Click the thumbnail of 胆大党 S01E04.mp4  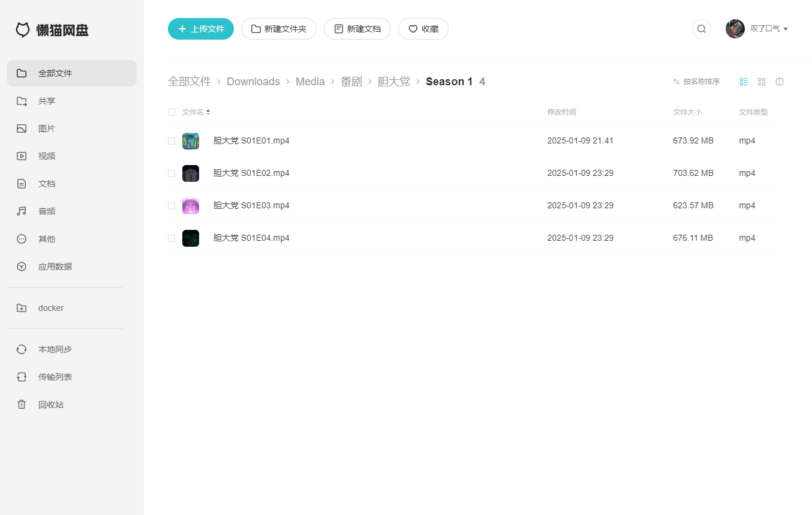(x=191, y=238)
